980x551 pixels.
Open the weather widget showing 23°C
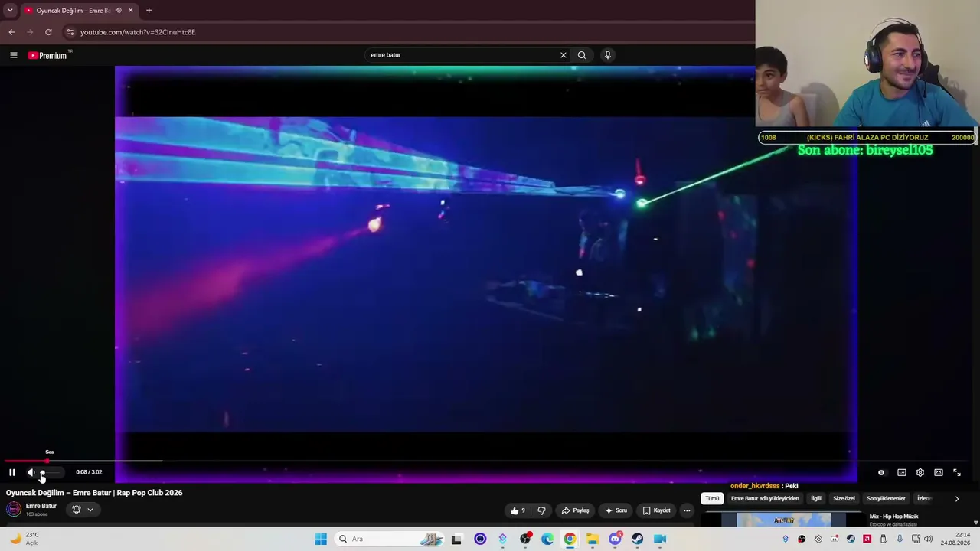point(24,539)
